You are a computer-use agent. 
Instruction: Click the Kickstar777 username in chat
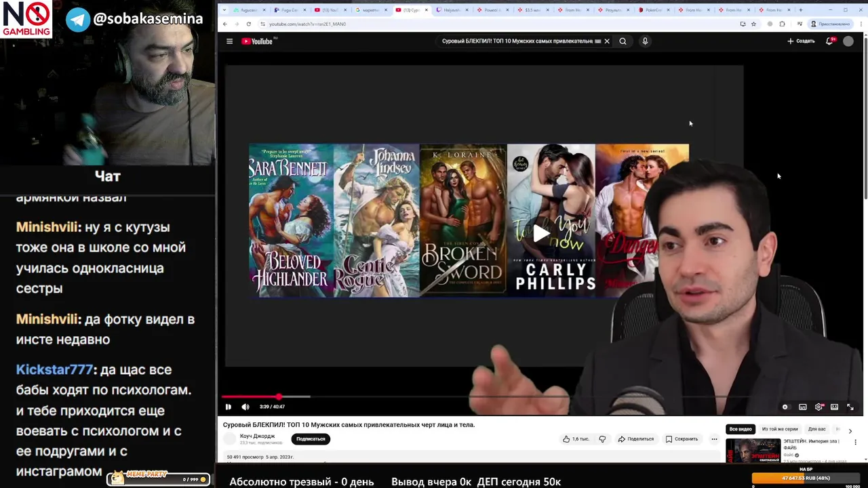point(54,369)
